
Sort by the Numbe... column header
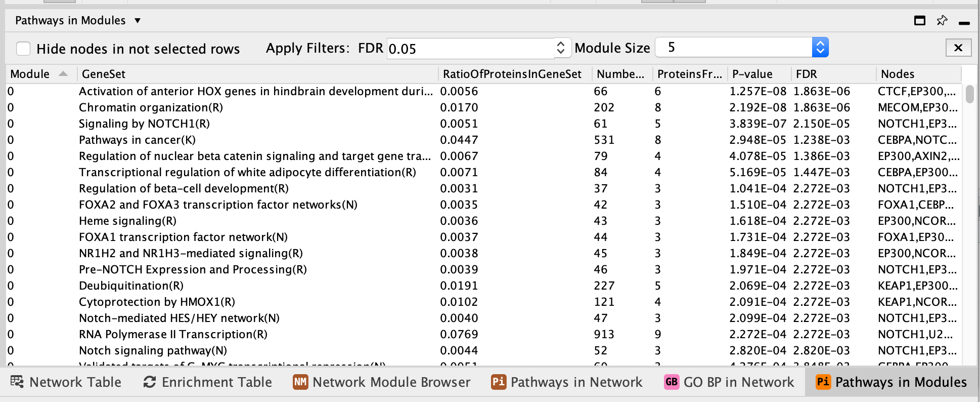coord(622,74)
